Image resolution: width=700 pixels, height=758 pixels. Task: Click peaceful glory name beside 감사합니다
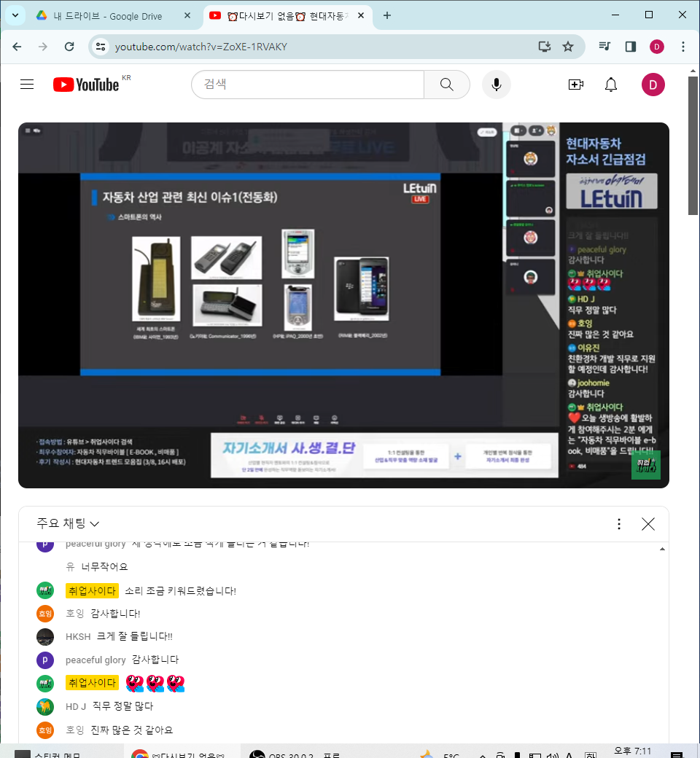coord(96,660)
